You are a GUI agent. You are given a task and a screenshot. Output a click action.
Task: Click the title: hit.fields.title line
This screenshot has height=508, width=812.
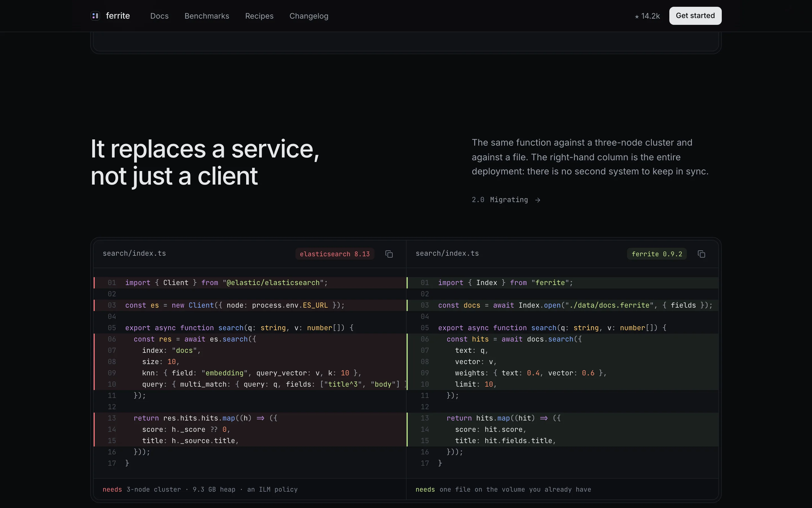tap(563, 441)
